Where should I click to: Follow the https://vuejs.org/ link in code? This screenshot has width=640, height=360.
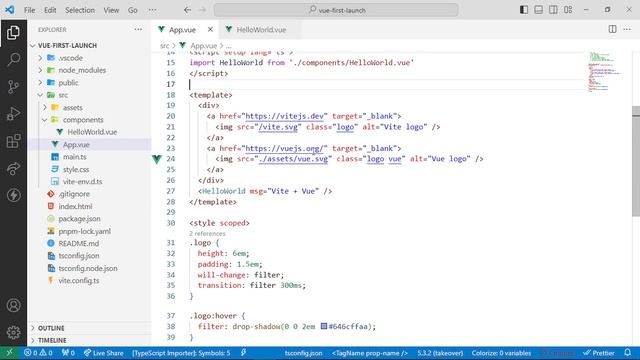pyautogui.click(x=284, y=148)
